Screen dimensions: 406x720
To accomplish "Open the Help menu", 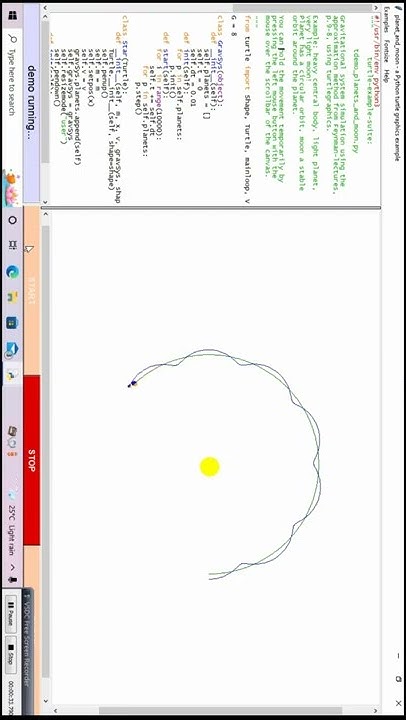I will (387, 75).
